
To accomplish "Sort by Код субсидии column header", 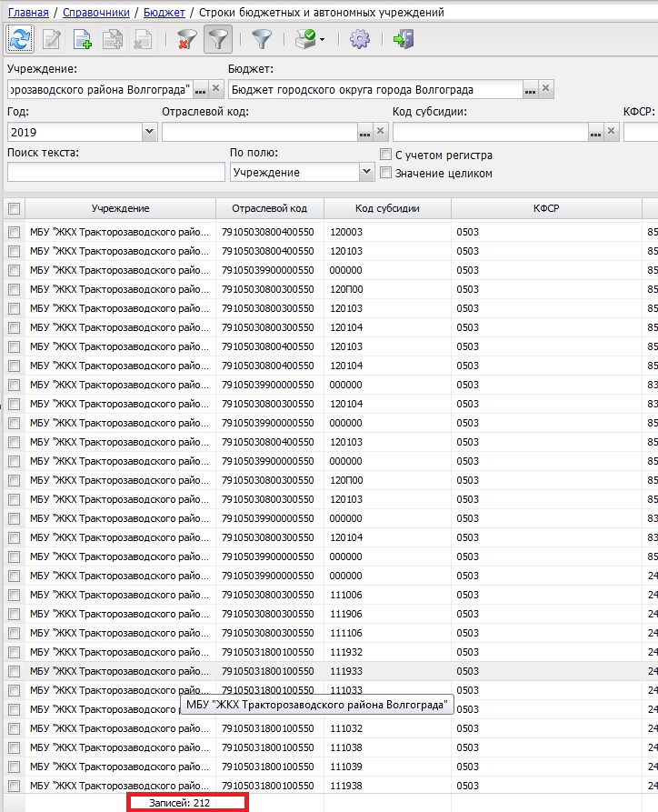I will point(387,208).
